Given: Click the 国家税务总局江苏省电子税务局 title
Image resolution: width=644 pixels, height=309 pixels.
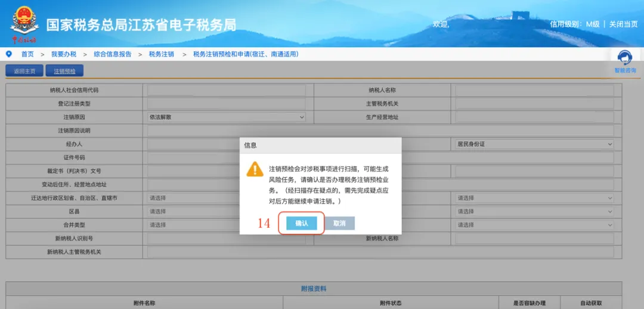Looking at the screenshot, I should (141, 24).
